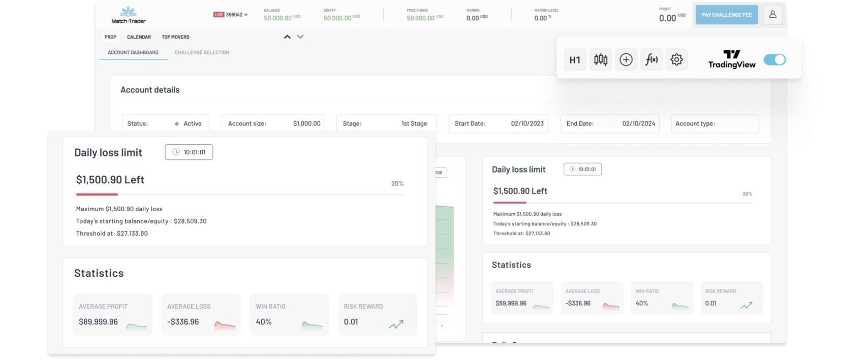Click the PAY CHALLENGE FEE button
Screen dimensions: 868x360
click(x=727, y=15)
